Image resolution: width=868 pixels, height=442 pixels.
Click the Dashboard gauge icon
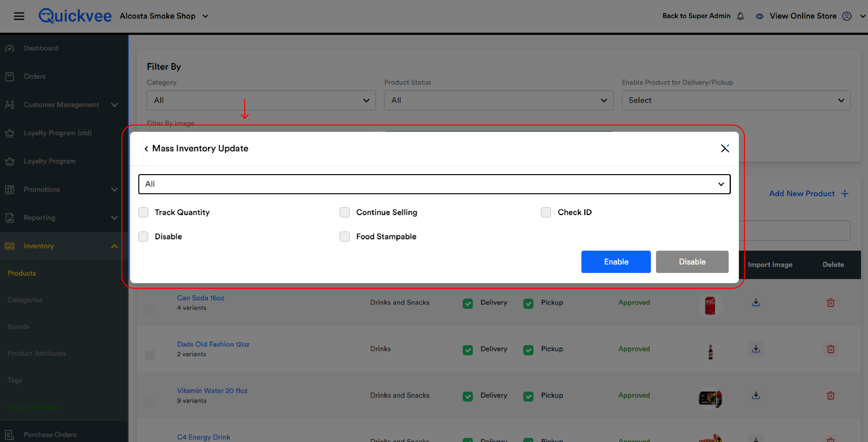(x=10, y=48)
